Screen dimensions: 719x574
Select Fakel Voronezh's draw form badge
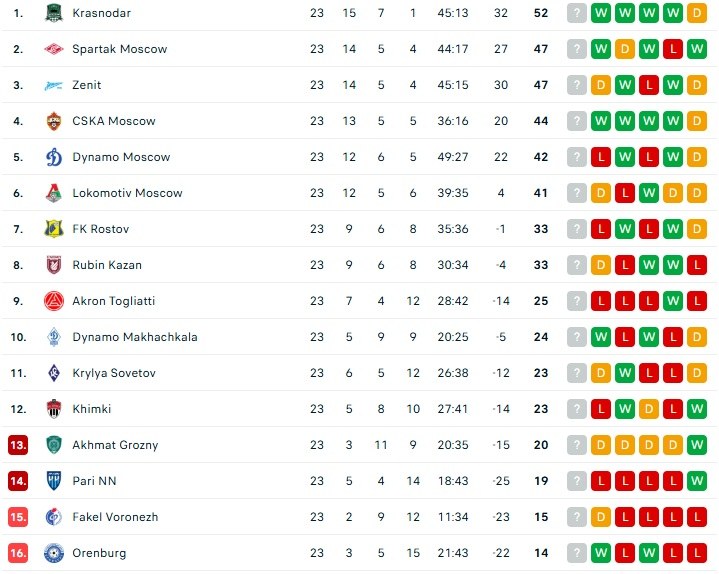(x=601, y=517)
